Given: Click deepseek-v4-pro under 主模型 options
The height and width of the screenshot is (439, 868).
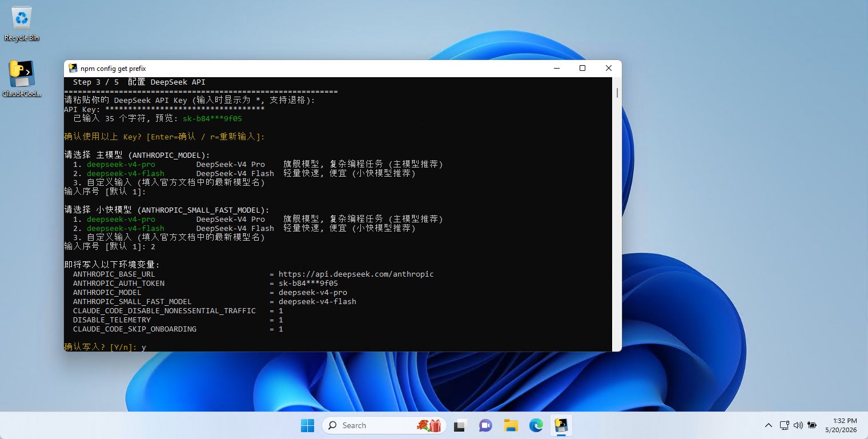Looking at the screenshot, I should tap(121, 165).
